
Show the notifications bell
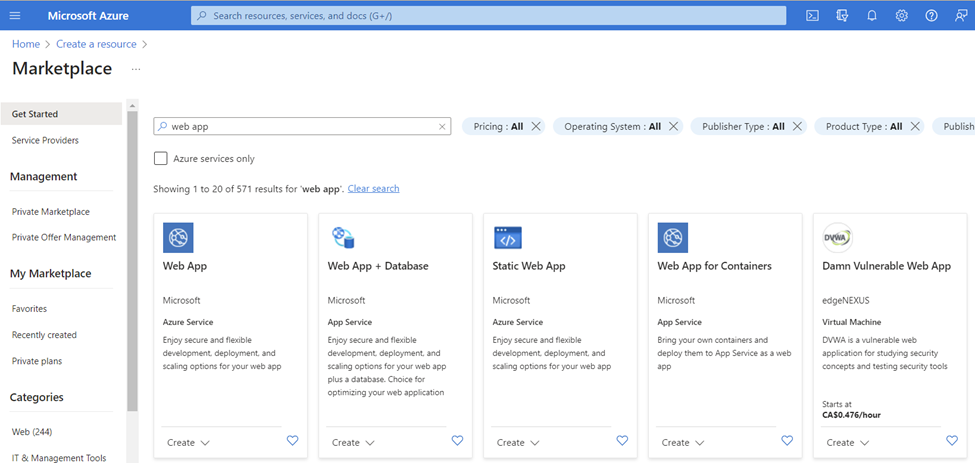pos(872,16)
